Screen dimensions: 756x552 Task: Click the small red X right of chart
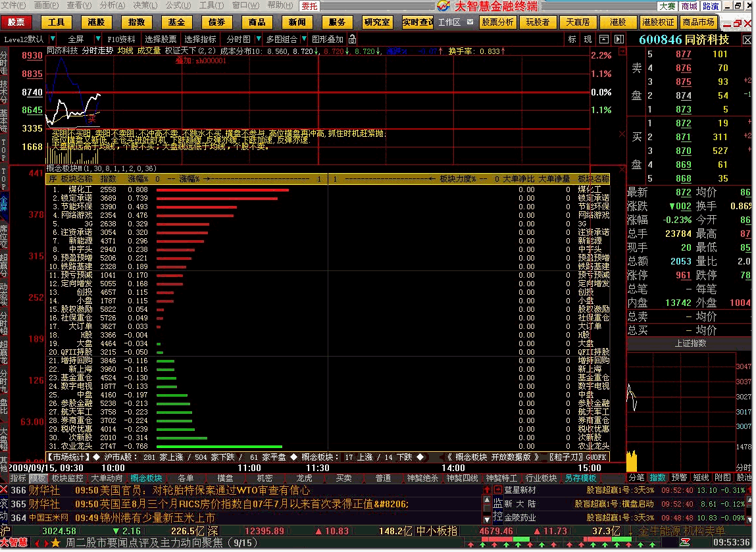point(622,134)
